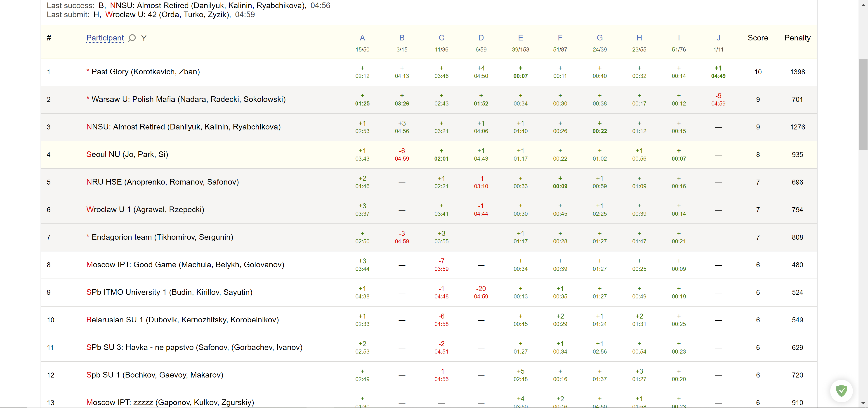Click the Past Glory team name
The width and height of the screenshot is (868, 408).
pyautogui.click(x=146, y=72)
